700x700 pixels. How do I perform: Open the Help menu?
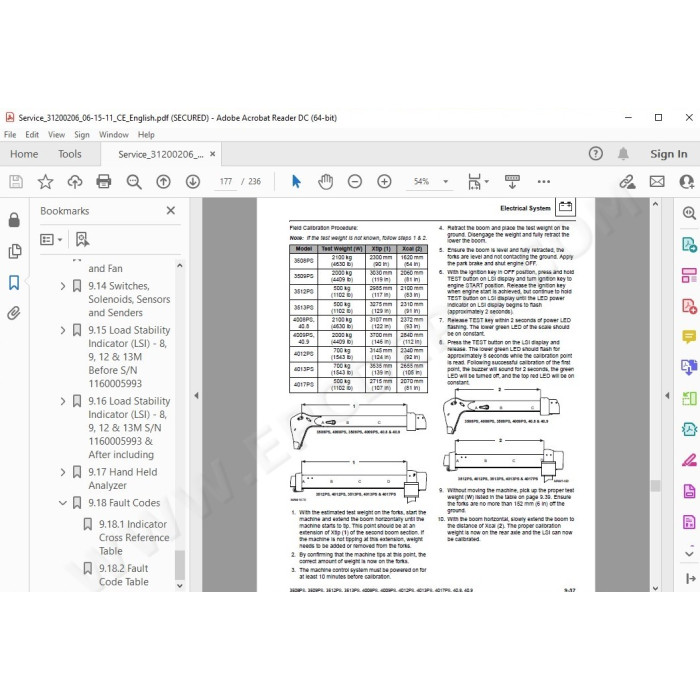click(146, 134)
